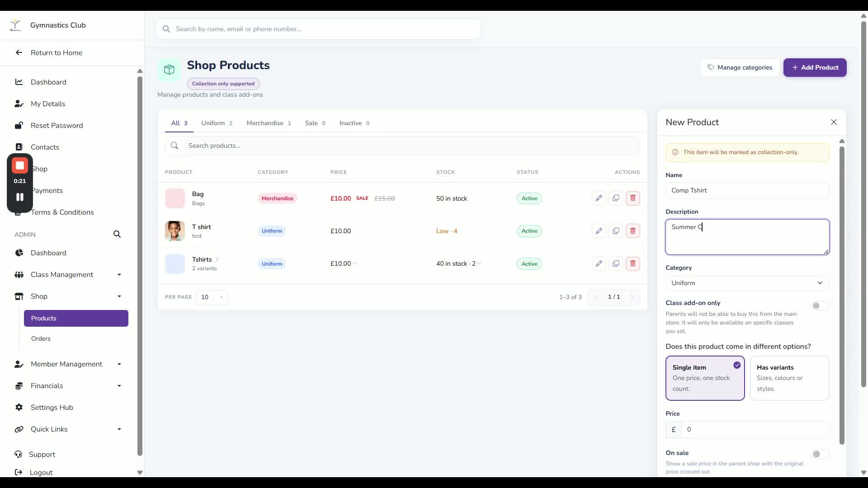868x488 pixels.
Task: Expand the Class Management menu
Action: [119, 275]
